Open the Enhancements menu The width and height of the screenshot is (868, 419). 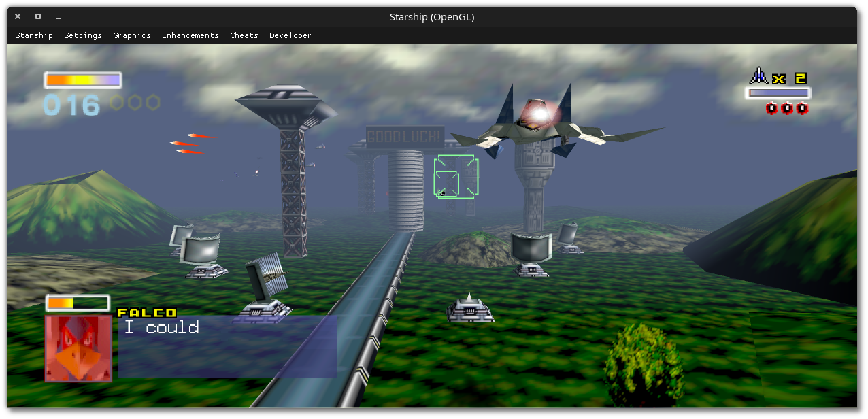pyautogui.click(x=190, y=35)
